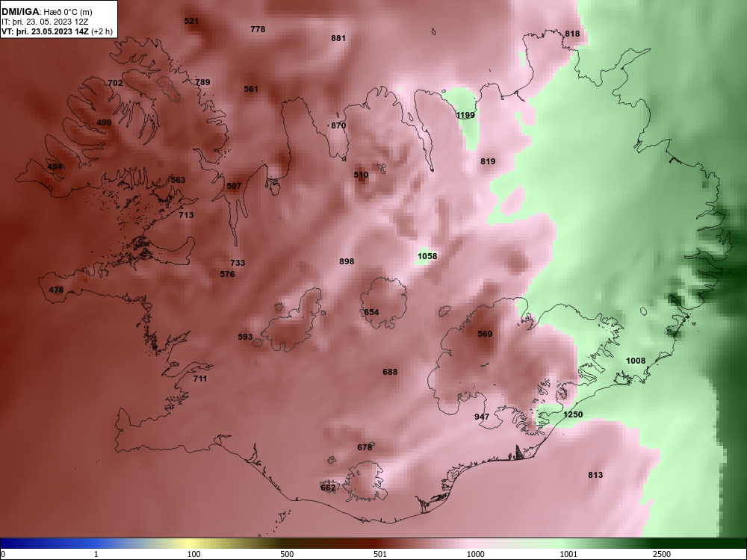Viewport: 747px width, 560px height.
Task: Click the map value 778
Action: point(258,29)
